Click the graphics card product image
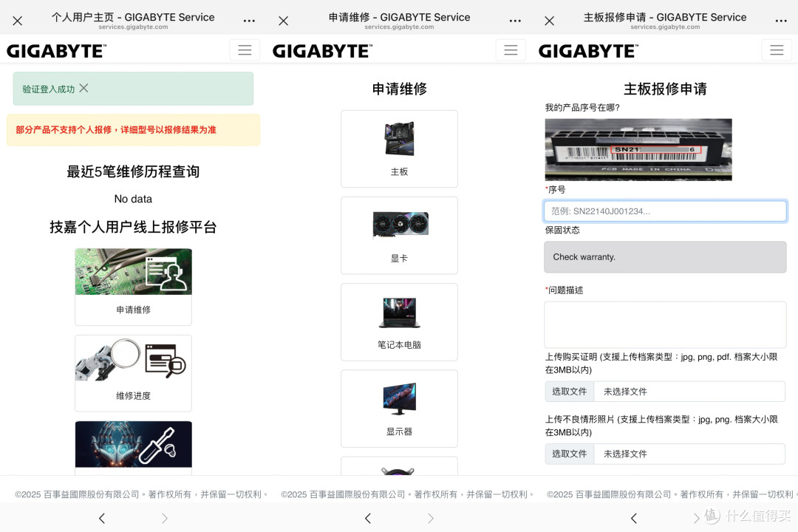 click(x=400, y=225)
